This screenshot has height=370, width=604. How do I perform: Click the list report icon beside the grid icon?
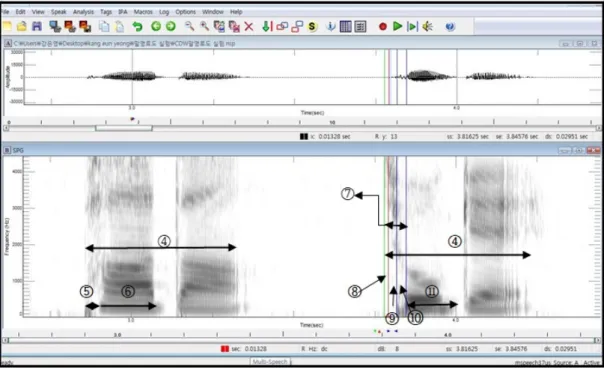360,26
